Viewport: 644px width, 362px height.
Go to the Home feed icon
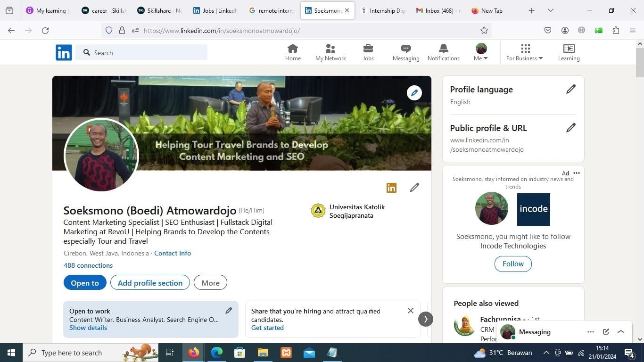pyautogui.click(x=293, y=52)
